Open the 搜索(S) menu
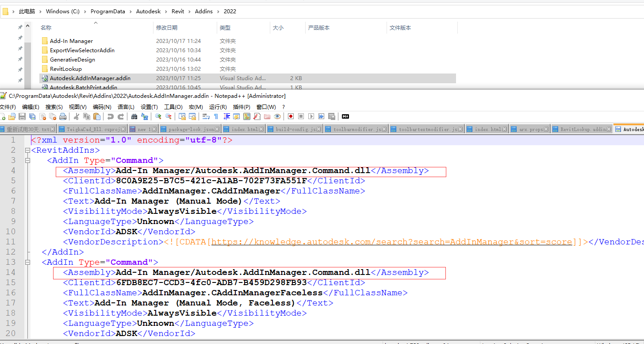Screen dimensions: 644x344 coord(54,107)
